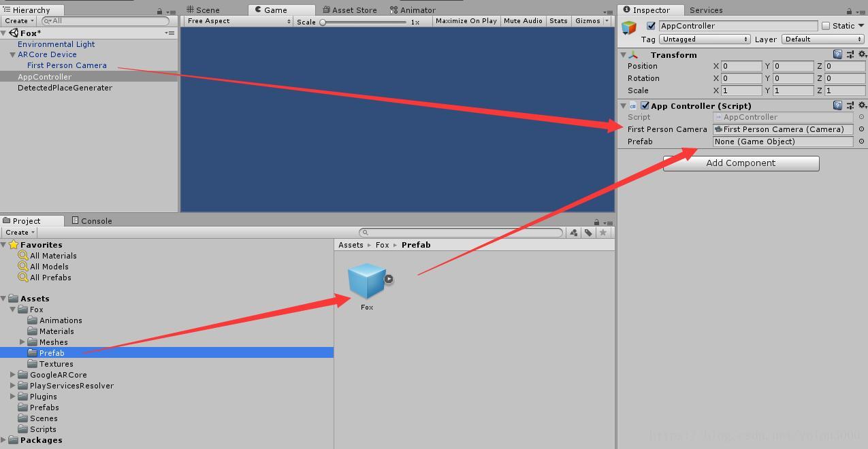The image size is (868, 449).
Task: Expand the PlayServicesResolver folder arrow
Action: click(13, 386)
